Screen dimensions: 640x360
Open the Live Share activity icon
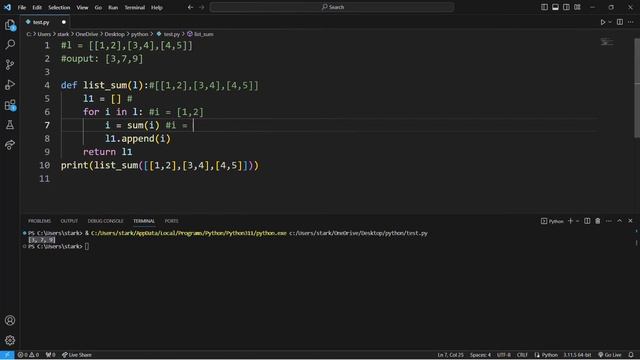coord(10,145)
